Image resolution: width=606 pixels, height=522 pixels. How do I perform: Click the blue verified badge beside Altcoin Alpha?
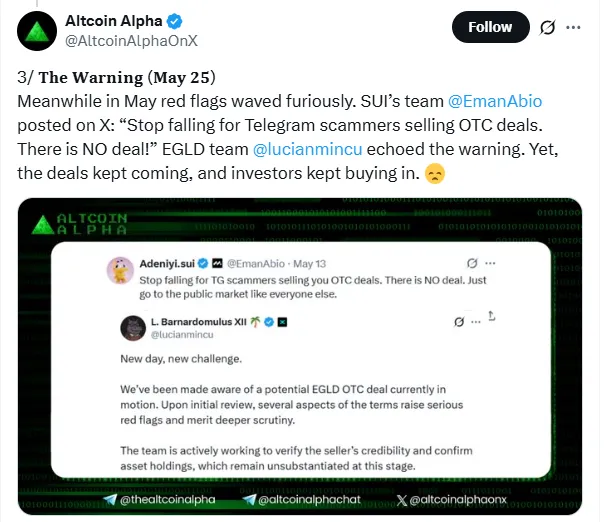click(x=175, y=19)
